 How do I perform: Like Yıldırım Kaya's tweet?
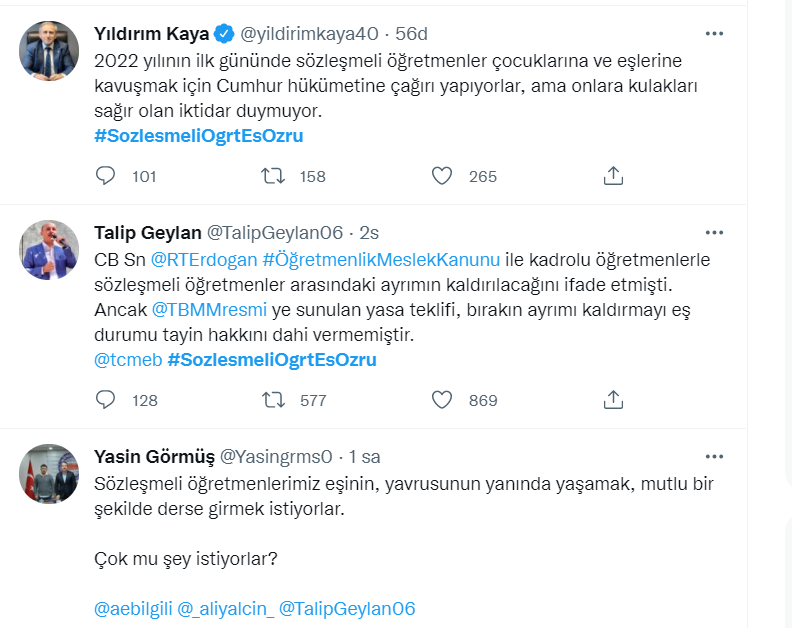(442, 177)
